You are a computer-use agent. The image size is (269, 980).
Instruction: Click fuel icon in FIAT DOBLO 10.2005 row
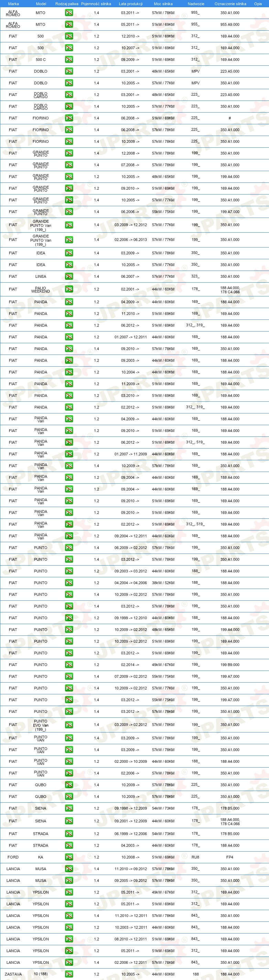(69, 83)
